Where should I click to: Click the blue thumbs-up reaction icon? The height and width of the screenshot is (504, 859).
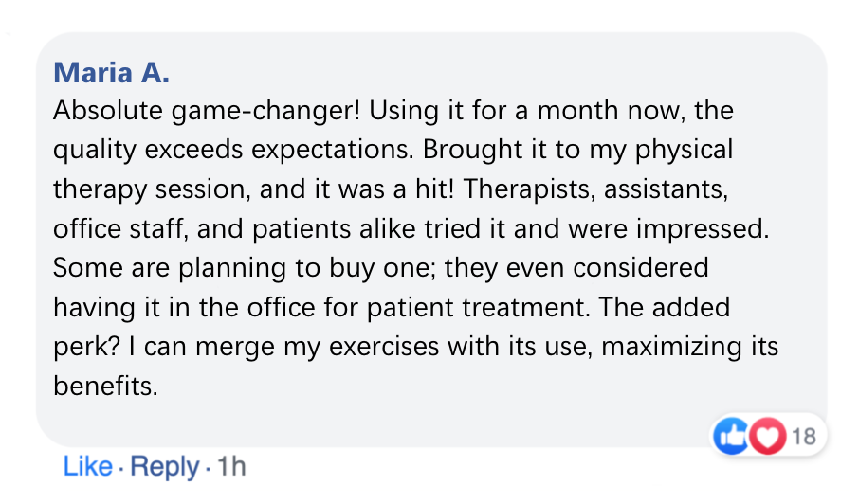pos(730,436)
